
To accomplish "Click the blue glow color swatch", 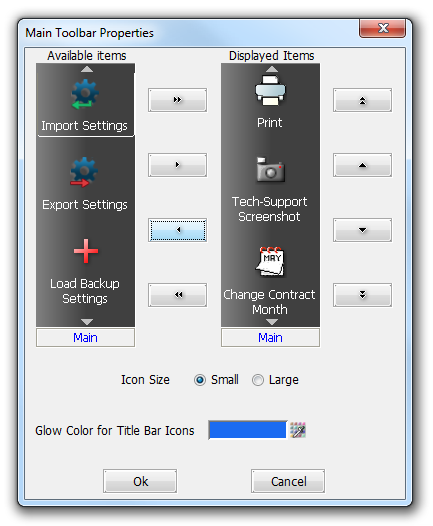I will [x=248, y=430].
